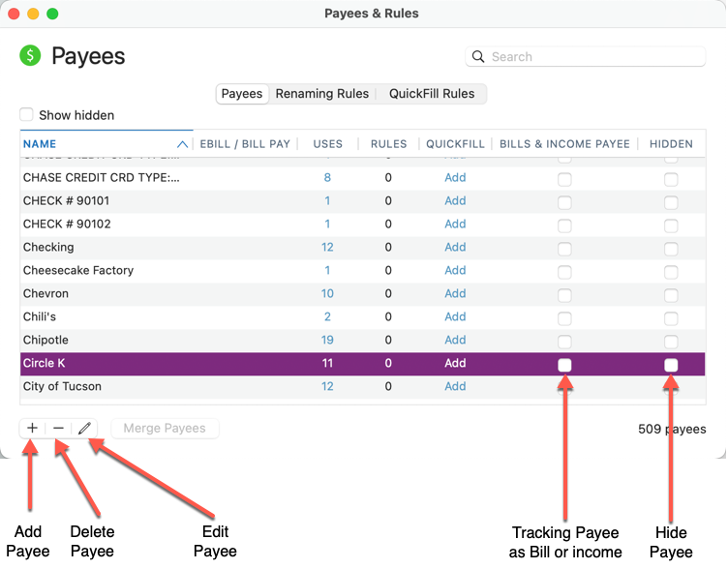Image resolution: width=728 pixels, height=569 pixels.
Task: Sort by the Rules column header
Action: [x=388, y=144]
